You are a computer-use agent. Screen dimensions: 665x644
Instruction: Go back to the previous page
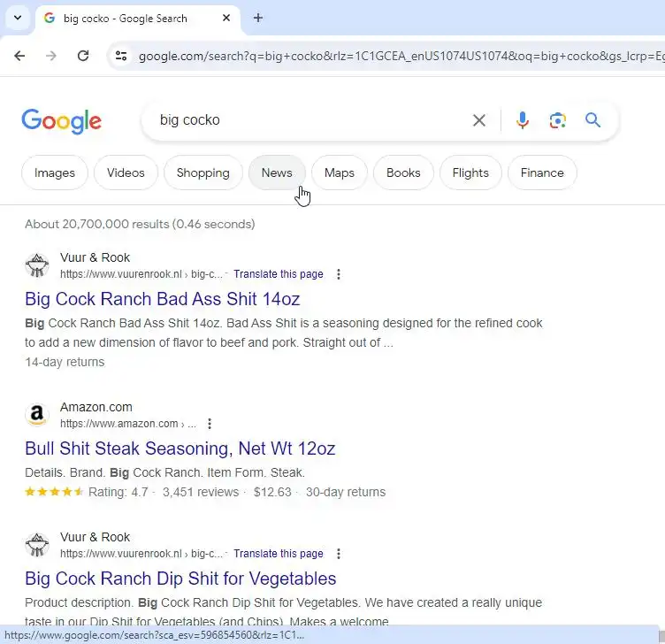(x=19, y=56)
